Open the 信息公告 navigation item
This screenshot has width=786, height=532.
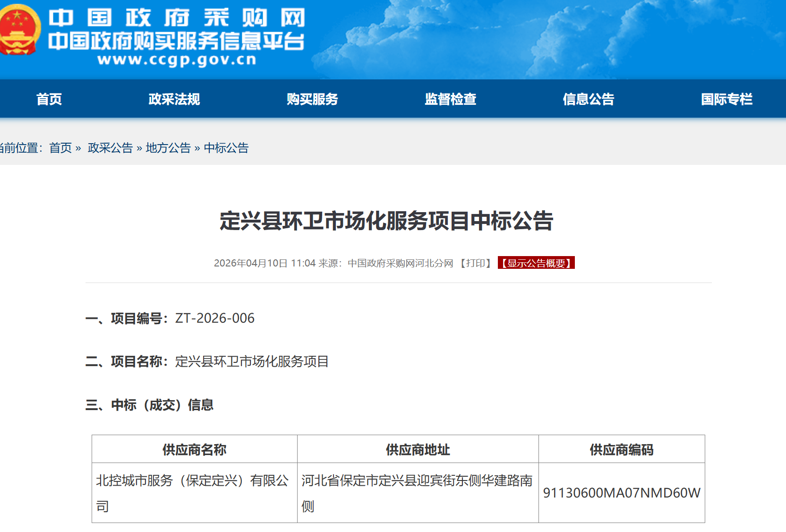[588, 99]
